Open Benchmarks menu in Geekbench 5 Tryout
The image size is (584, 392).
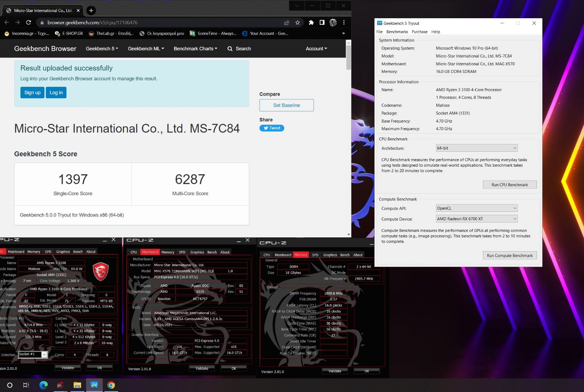coord(397,32)
